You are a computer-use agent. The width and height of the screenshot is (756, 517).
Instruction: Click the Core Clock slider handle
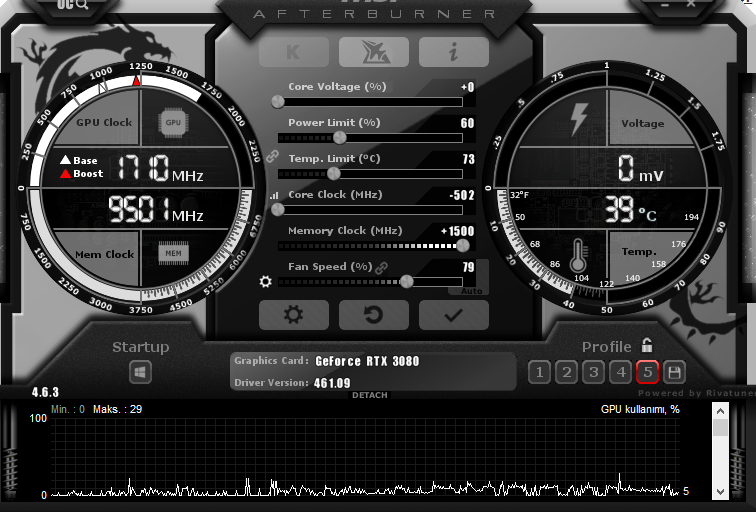click(278, 210)
